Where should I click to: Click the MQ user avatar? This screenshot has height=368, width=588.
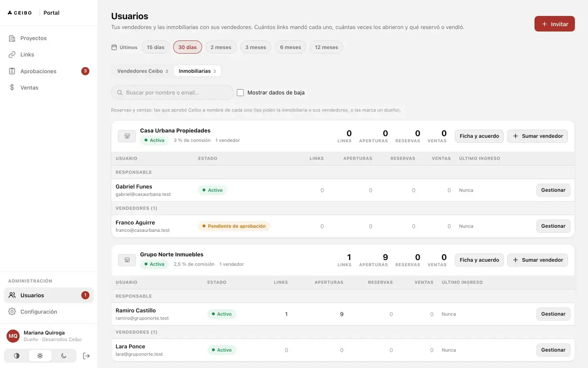point(13,336)
